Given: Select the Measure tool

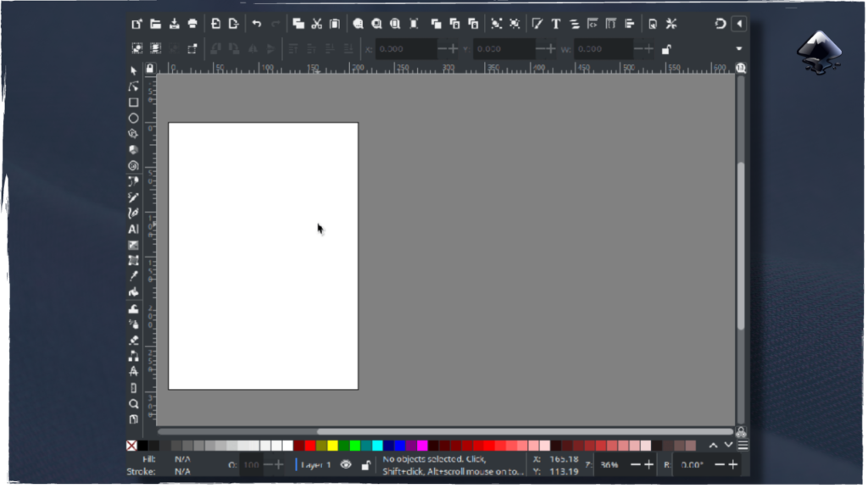Looking at the screenshot, I should click(133, 388).
